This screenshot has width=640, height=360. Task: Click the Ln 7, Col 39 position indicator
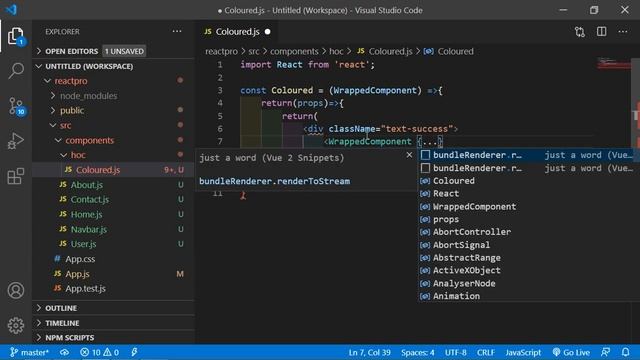click(369, 352)
